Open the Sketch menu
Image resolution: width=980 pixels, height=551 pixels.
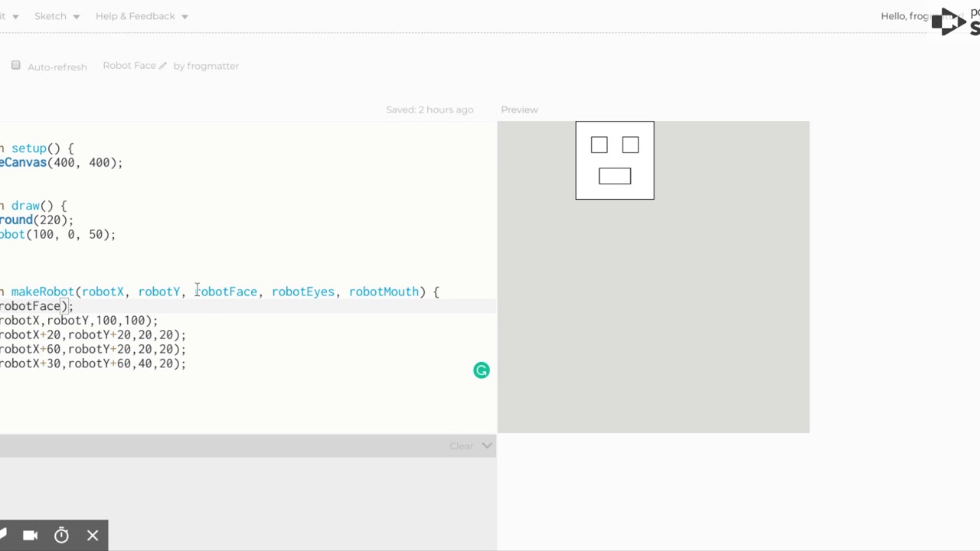[57, 16]
